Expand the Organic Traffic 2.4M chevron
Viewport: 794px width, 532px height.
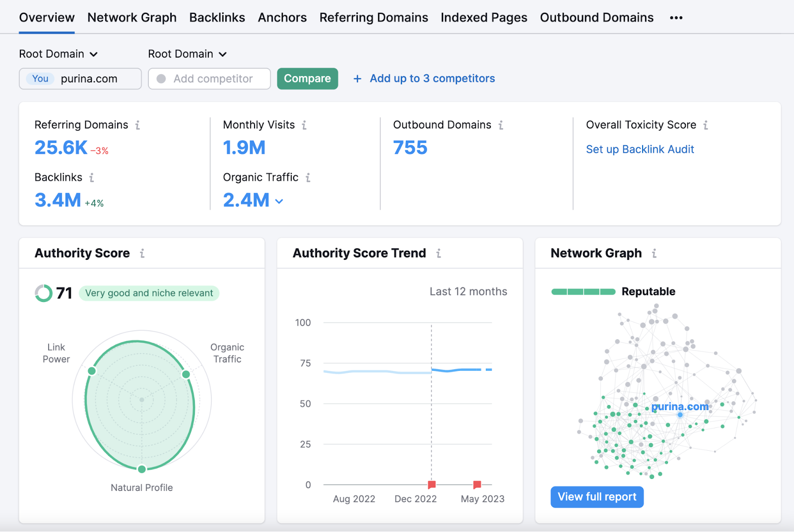(x=279, y=201)
